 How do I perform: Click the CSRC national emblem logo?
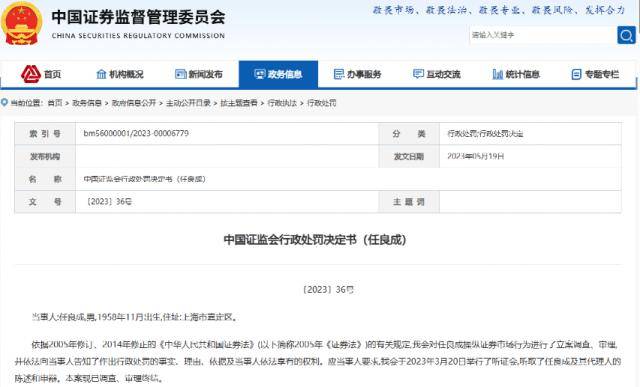(x=22, y=23)
